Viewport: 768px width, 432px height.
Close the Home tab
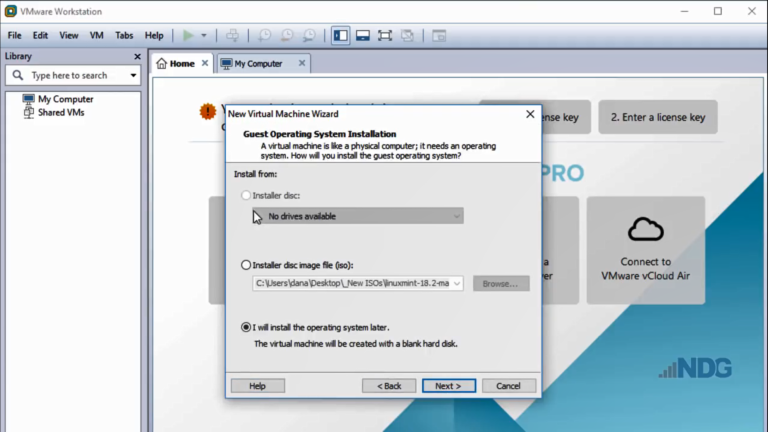pyautogui.click(x=205, y=63)
